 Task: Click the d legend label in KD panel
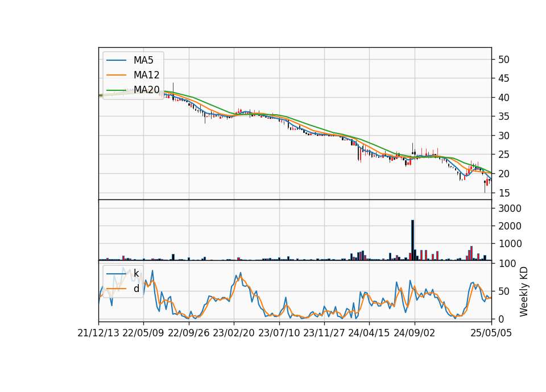136,289
